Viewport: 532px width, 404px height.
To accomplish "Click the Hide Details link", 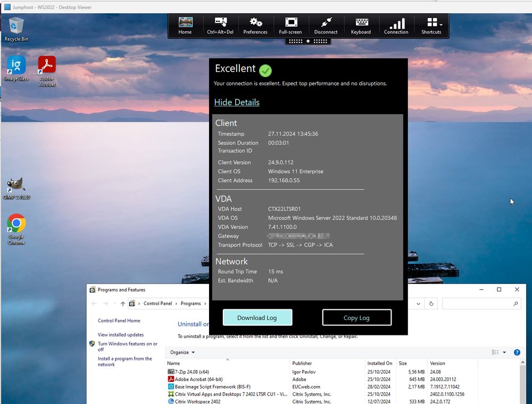I will point(237,102).
